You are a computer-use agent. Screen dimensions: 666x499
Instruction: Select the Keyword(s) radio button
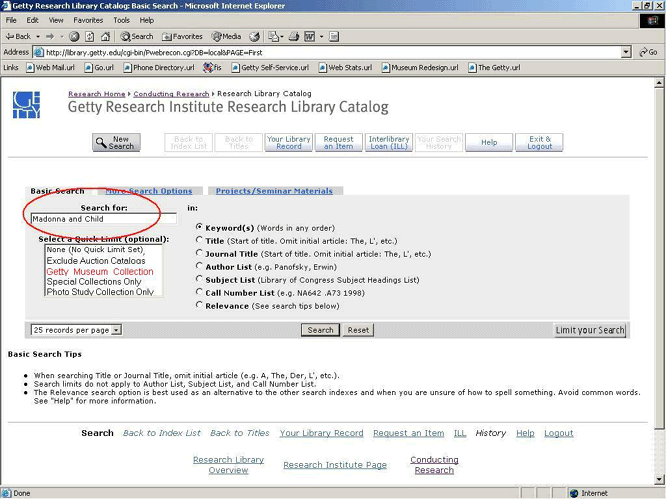click(x=199, y=227)
